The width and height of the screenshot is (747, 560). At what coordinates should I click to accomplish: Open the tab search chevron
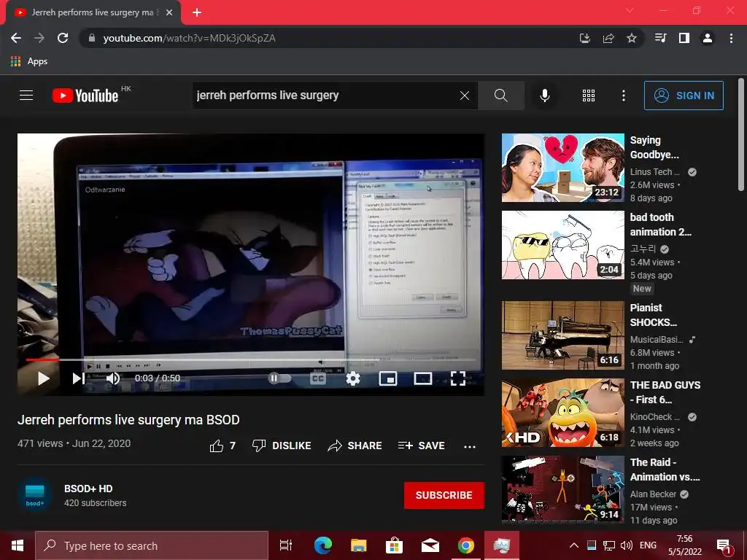(x=630, y=10)
